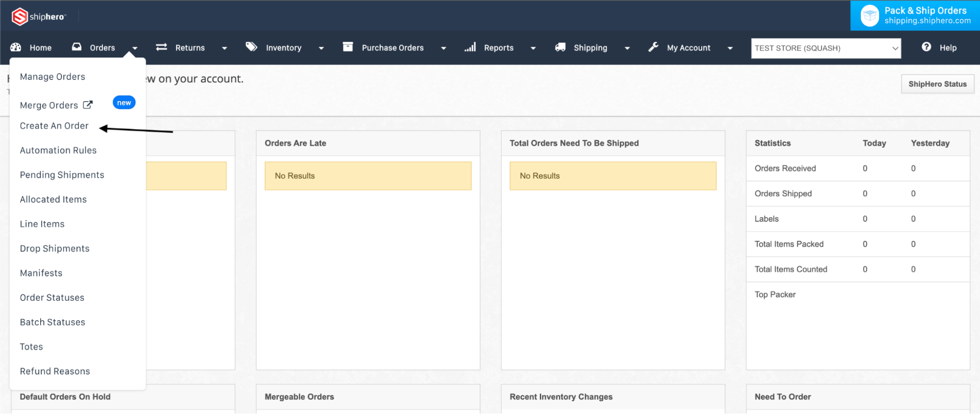Click the Orders inbox tray icon

(76, 47)
